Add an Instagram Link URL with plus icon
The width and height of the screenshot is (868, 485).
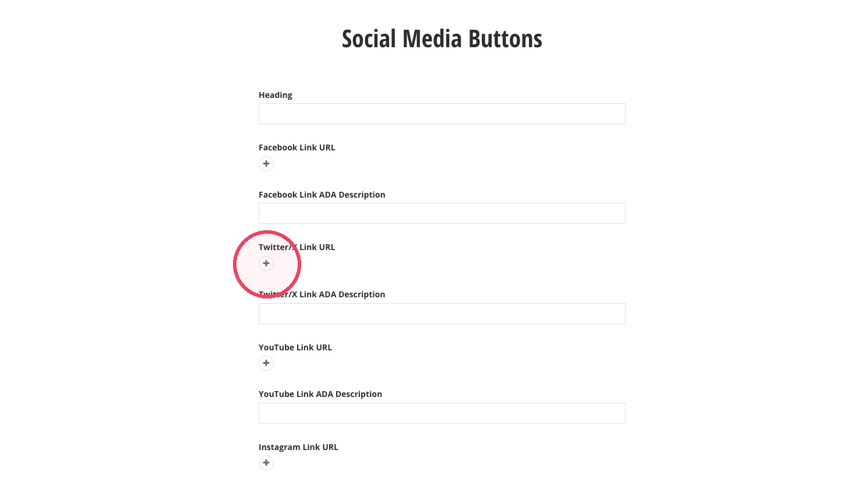click(x=266, y=463)
